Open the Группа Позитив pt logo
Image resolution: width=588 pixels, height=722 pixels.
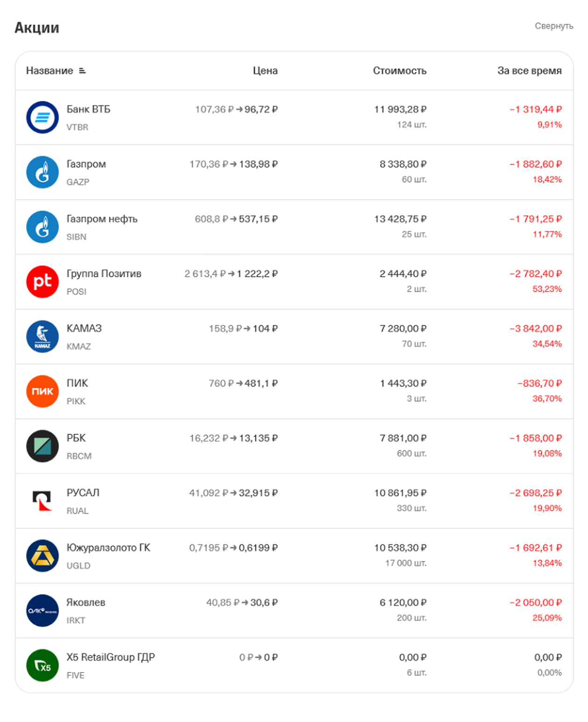(x=42, y=281)
